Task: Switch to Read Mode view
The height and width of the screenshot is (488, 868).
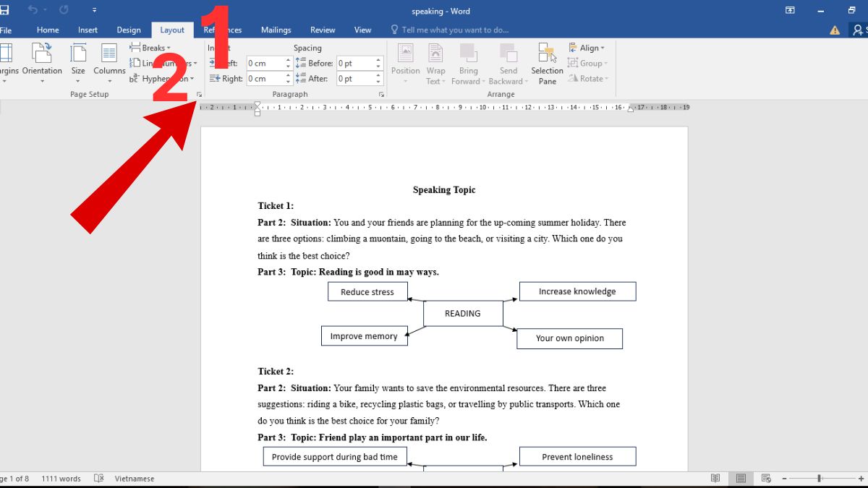Action: point(715,479)
